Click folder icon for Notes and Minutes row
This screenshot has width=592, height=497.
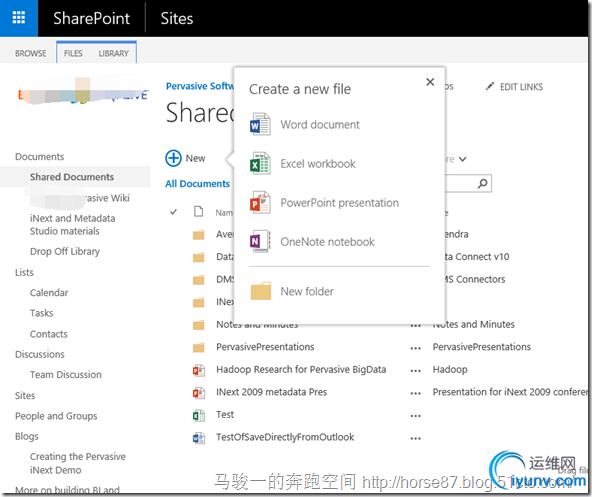(199, 325)
